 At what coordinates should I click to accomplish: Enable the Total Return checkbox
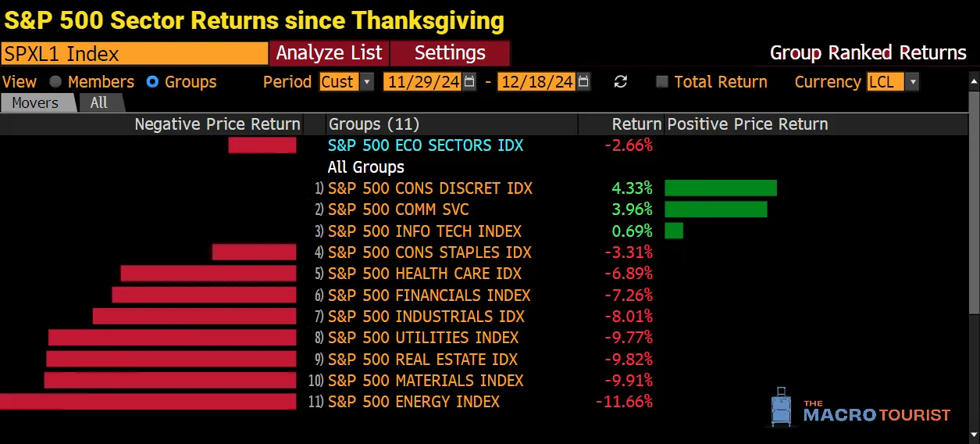pyautogui.click(x=662, y=82)
